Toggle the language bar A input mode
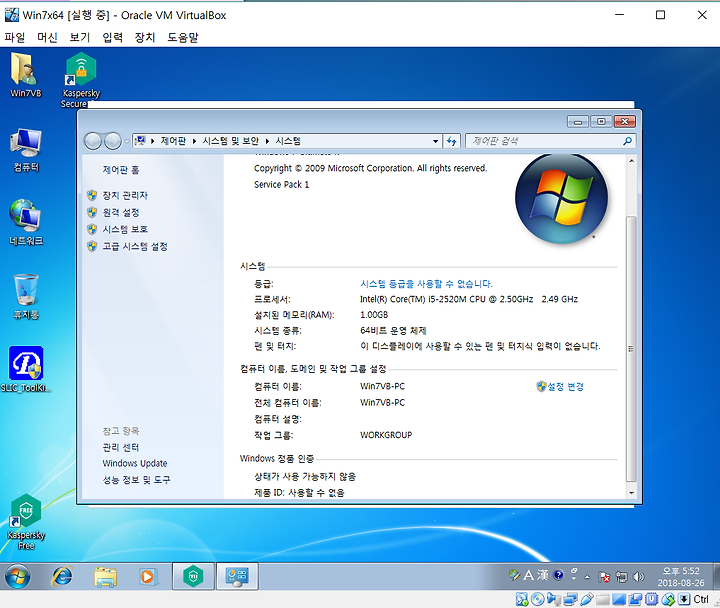This screenshot has height=608, width=720. tap(529, 575)
